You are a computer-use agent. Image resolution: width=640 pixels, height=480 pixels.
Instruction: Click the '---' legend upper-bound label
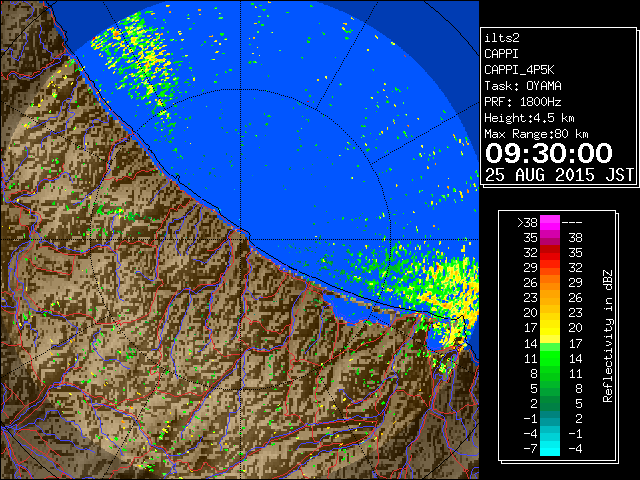tap(572, 223)
